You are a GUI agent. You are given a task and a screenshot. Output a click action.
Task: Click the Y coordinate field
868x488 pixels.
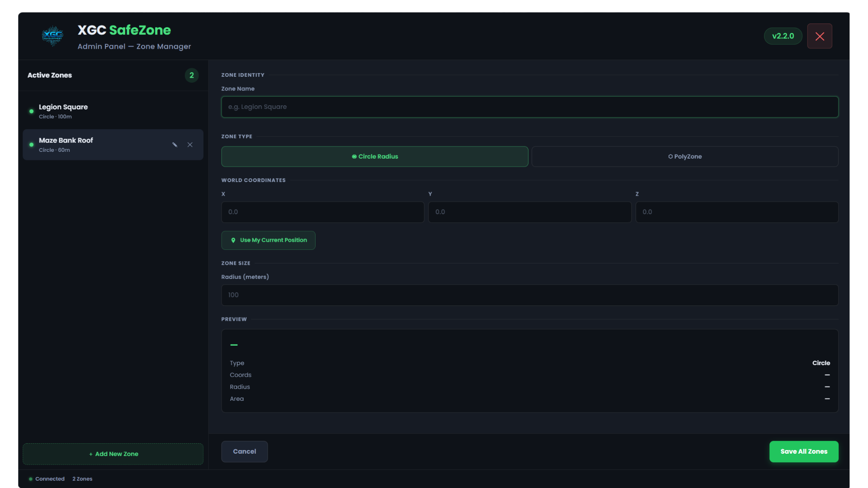[530, 212]
